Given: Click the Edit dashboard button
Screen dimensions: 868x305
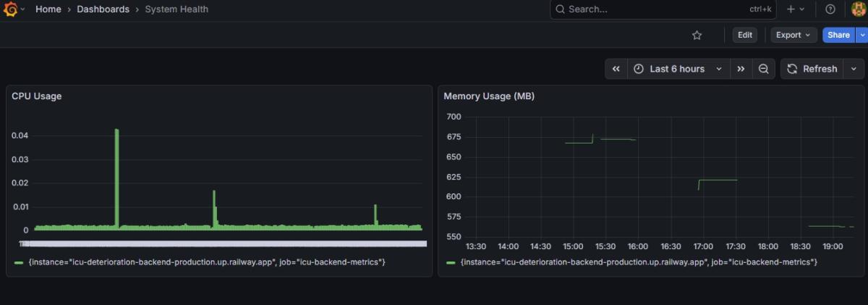Looking at the screenshot, I should coord(745,35).
